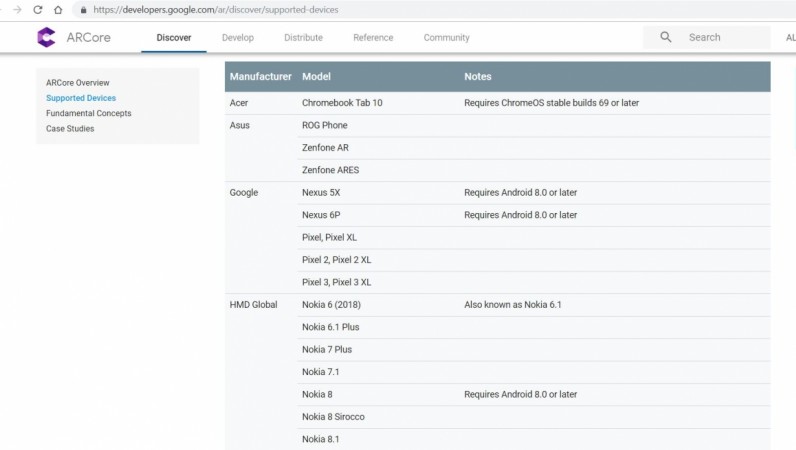Select the Nokia 7.1 row
This screenshot has width=796, height=450.
534,372
